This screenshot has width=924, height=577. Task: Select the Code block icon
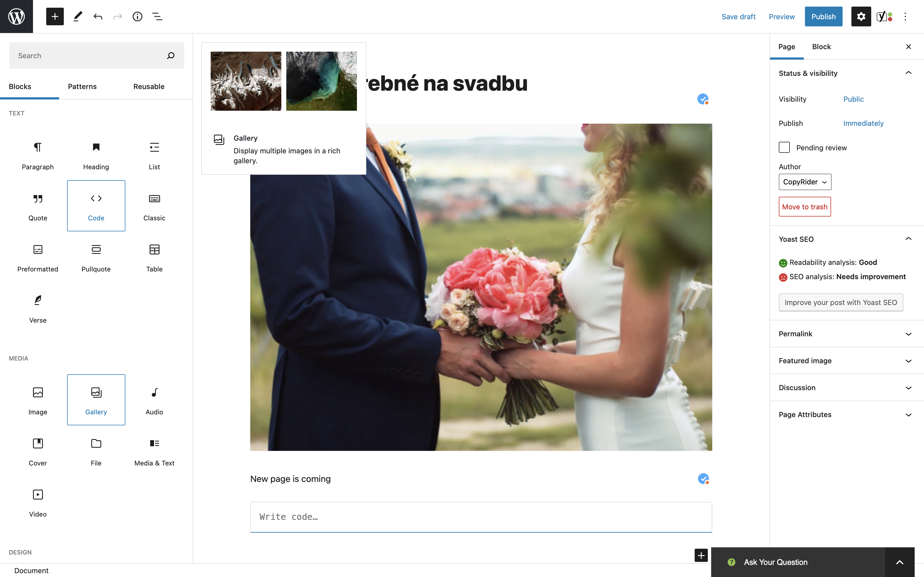pos(96,206)
